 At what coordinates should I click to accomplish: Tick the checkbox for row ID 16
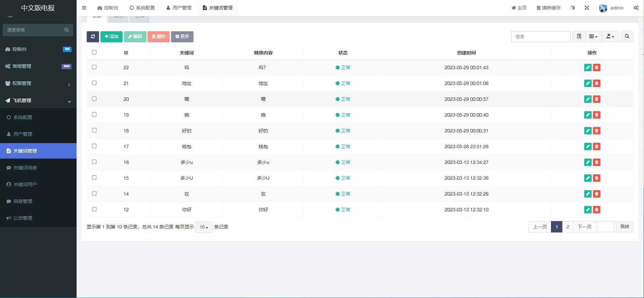pyautogui.click(x=94, y=162)
